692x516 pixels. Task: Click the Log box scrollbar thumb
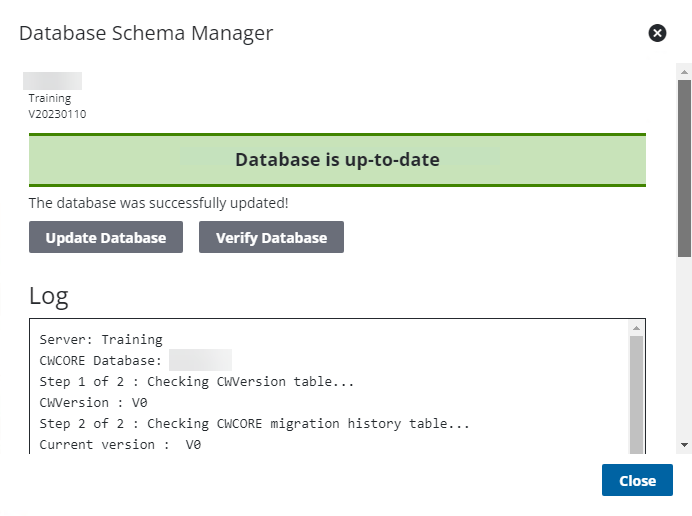click(636, 390)
